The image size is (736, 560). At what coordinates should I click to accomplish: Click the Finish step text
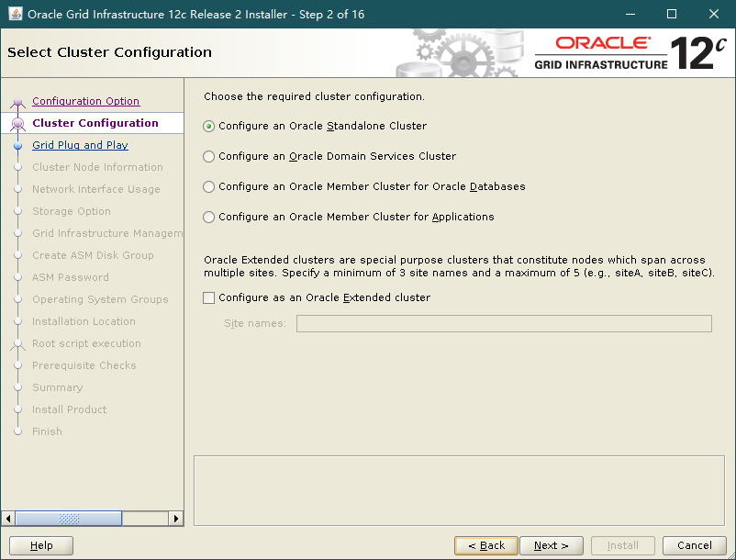47,431
